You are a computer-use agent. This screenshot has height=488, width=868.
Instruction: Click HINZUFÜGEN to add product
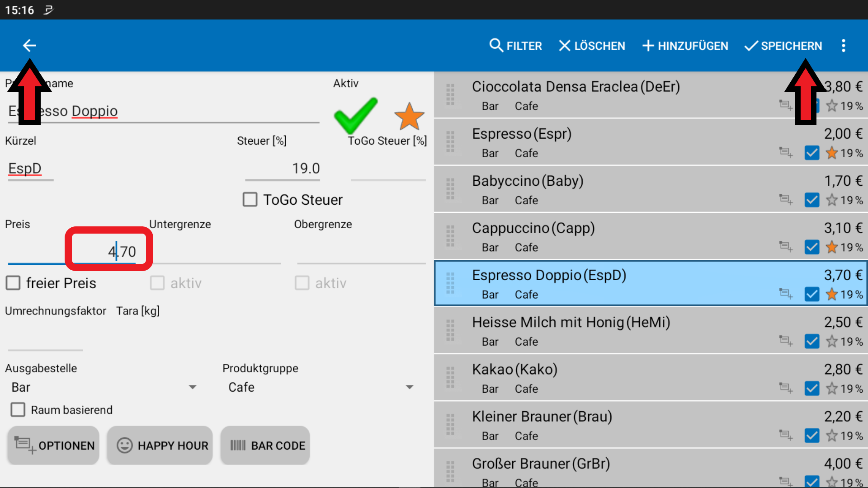click(685, 46)
